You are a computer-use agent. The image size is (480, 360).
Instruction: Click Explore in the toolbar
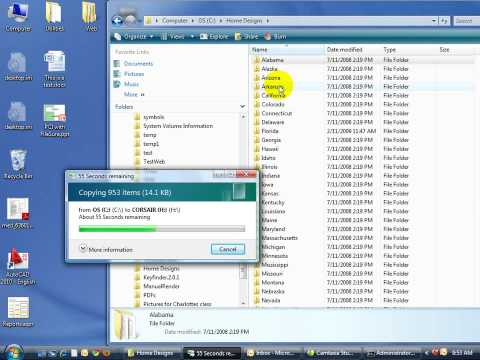pyautogui.click(x=214, y=36)
